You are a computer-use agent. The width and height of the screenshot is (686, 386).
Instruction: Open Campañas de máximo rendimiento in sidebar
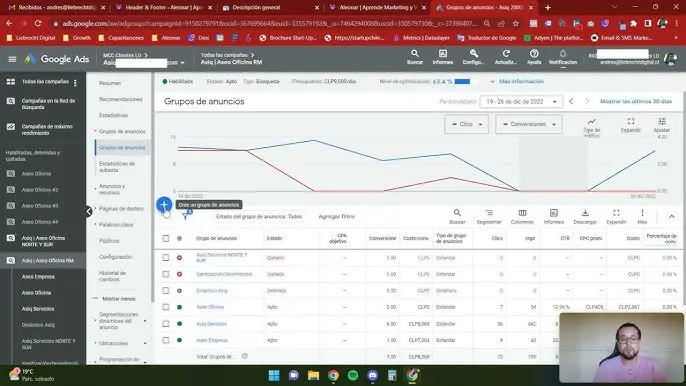[x=47, y=130]
